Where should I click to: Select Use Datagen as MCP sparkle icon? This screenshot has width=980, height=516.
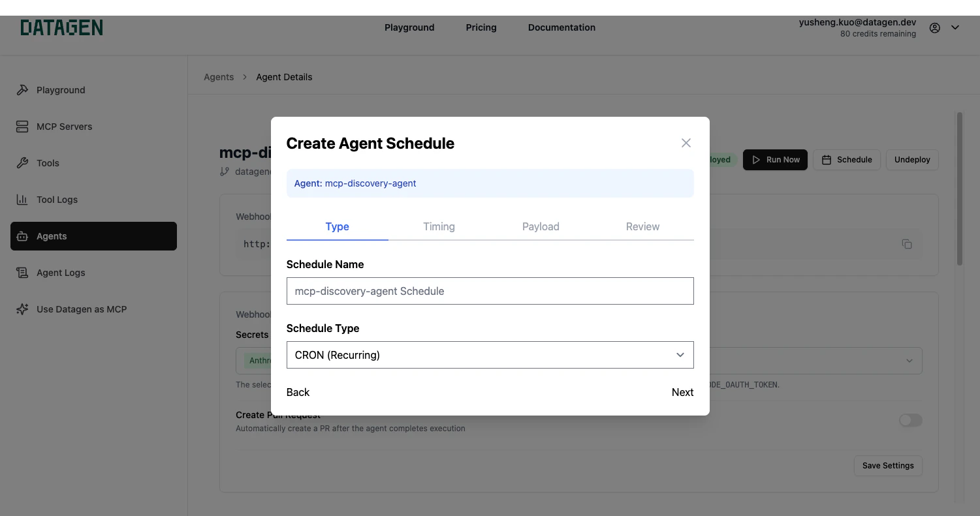point(23,309)
